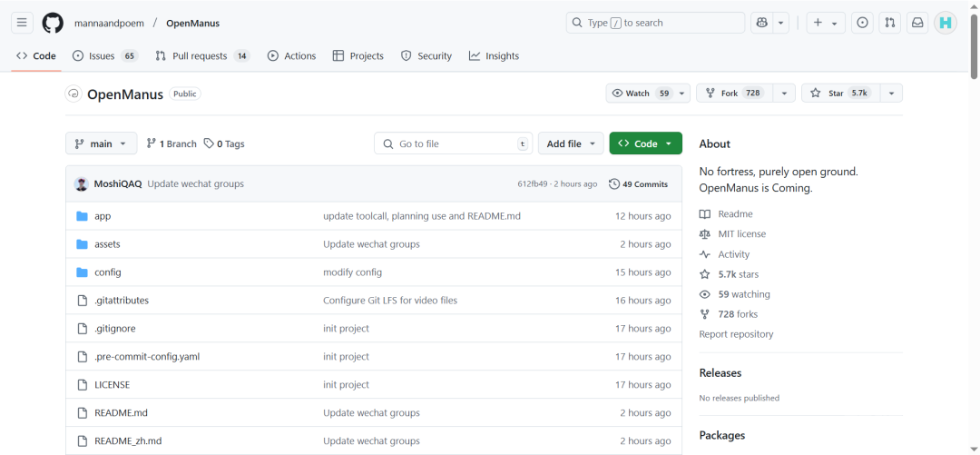The height and width of the screenshot is (455, 980).
Task: Open the mannaandpoem owner link
Action: coord(110,23)
